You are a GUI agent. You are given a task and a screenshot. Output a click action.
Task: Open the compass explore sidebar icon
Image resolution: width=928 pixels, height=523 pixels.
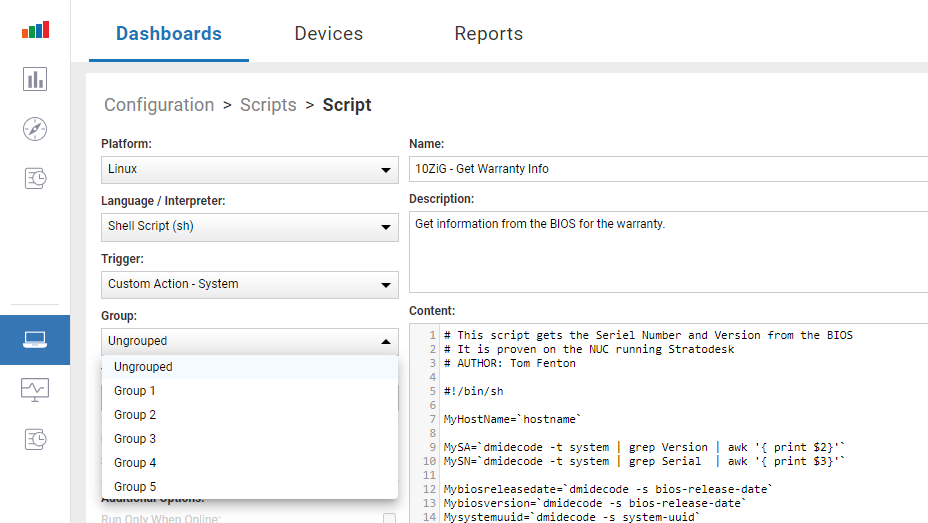point(35,129)
